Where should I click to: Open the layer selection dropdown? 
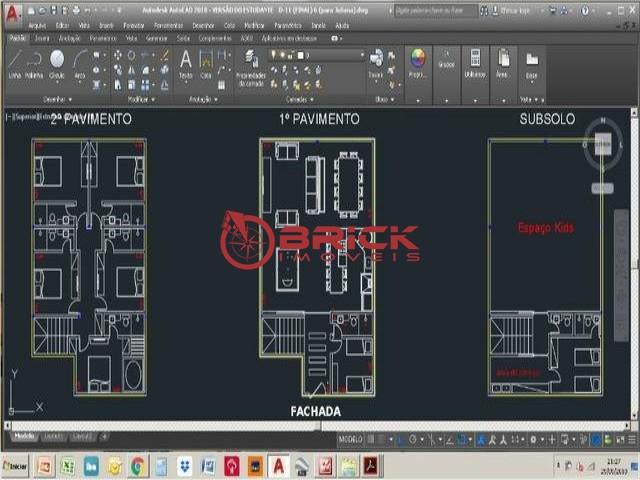(x=362, y=55)
